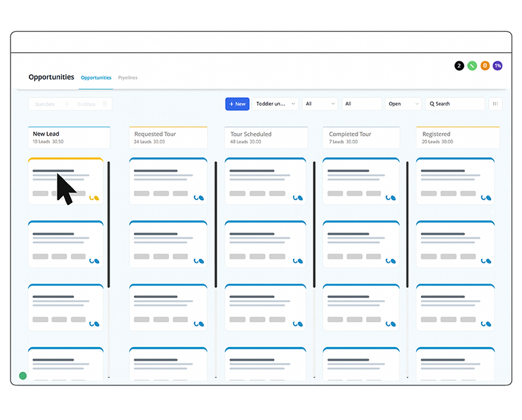Open the third card in Tour Scheduled
The height and width of the screenshot is (420, 522).
click(x=266, y=307)
